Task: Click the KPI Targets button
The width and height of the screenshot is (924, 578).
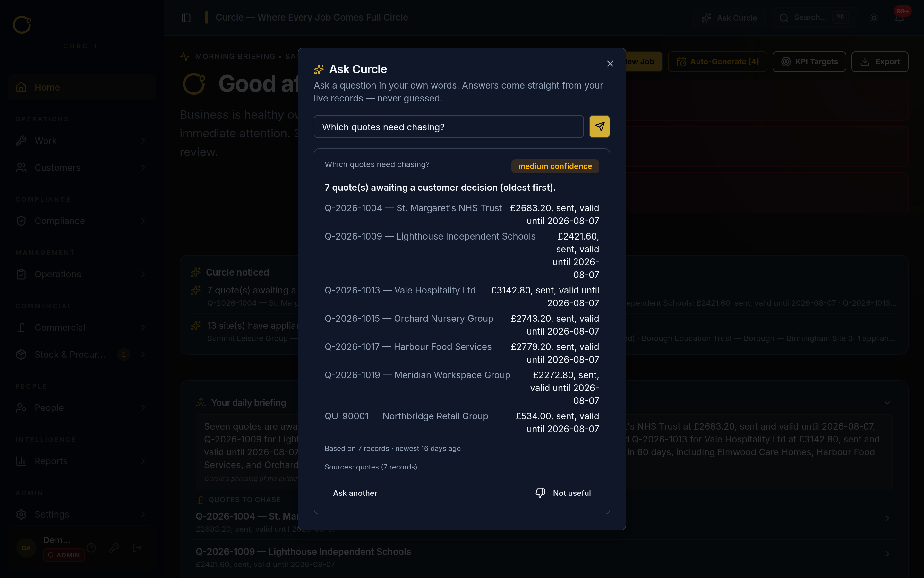Action: (809, 62)
